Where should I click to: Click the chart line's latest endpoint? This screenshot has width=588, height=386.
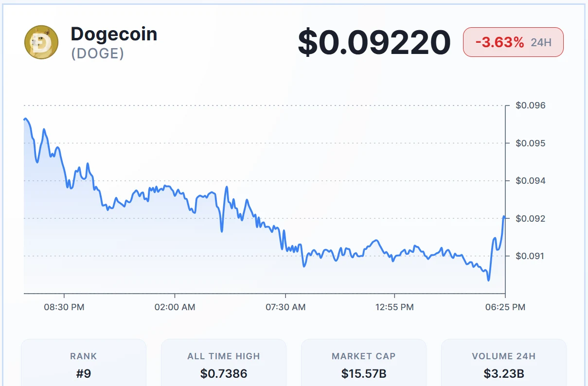504,217
